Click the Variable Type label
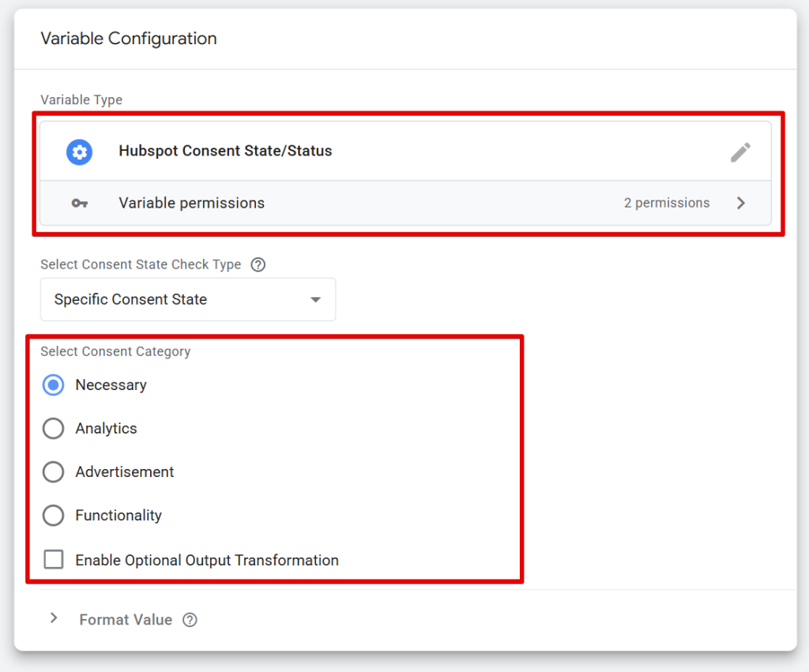This screenshot has height=672, width=809. [x=81, y=100]
